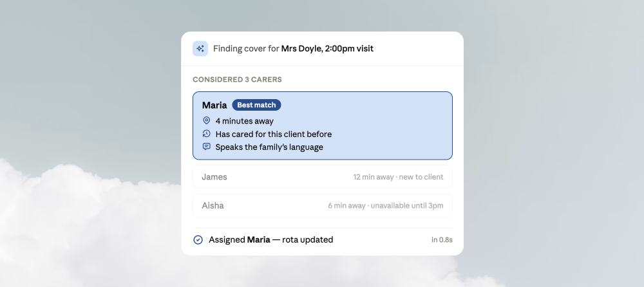Image resolution: width=644 pixels, height=287 pixels.
Task: Click the 'Mrs Doyle, 2:00pm visit' text
Action: click(x=327, y=48)
